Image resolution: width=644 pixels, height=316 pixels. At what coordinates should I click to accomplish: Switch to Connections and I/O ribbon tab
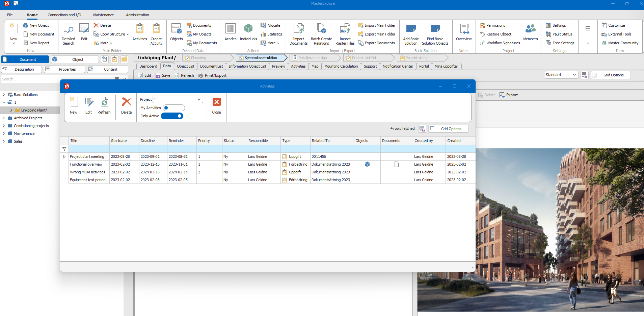(x=64, y=15)
